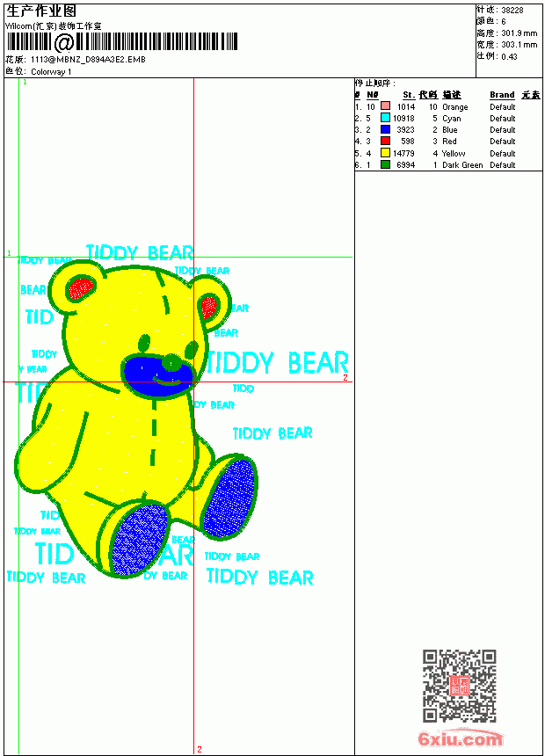Click the St. column header
This screenshot has width=545, height=756.
408,95
